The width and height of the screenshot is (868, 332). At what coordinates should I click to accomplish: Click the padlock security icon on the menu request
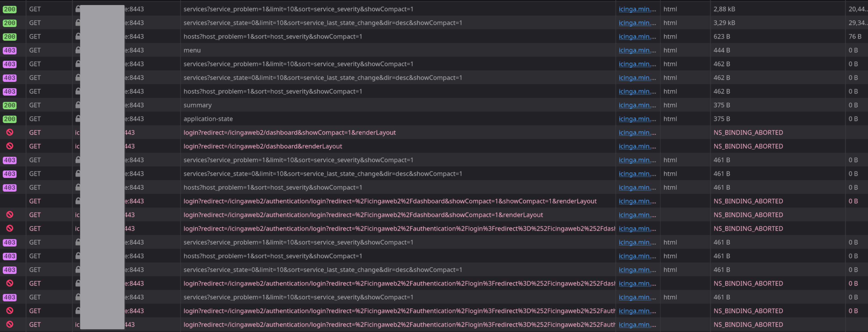78,50
